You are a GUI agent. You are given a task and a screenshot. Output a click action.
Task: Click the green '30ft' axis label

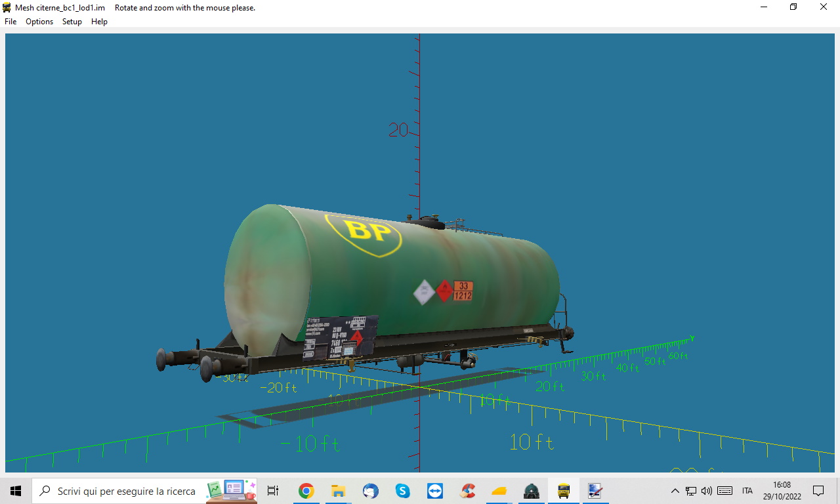(593, 376)
